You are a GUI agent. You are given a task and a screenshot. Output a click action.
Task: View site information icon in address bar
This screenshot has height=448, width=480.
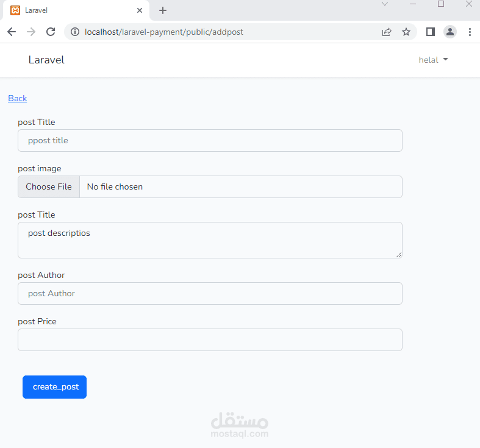[x=75, y=32]
